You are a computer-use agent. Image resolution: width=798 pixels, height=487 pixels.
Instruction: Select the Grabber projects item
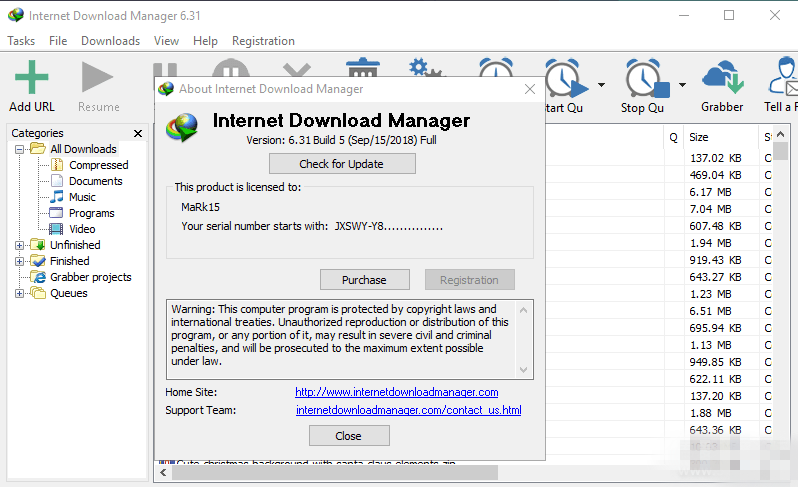tap(91, 277)
